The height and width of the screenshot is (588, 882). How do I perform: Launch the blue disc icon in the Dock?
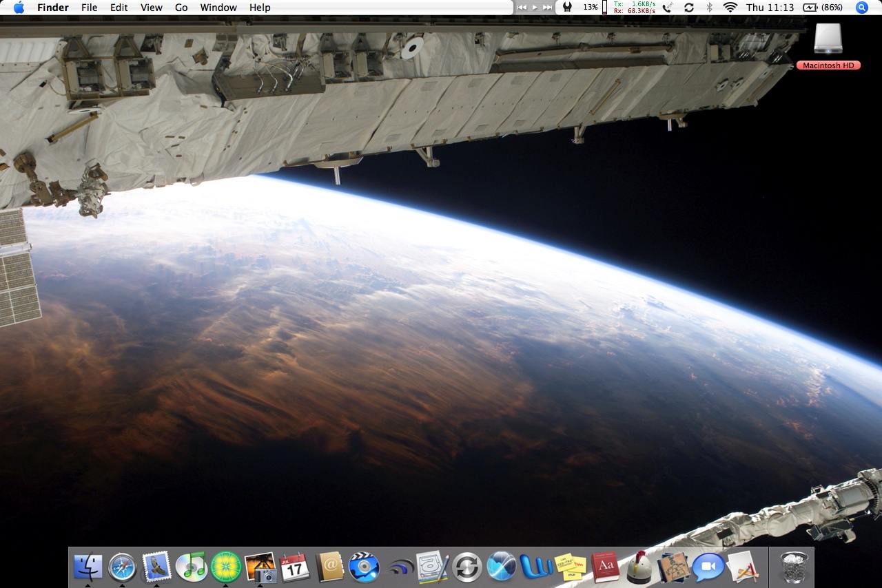pyautogui.click(x=364, y=567)
